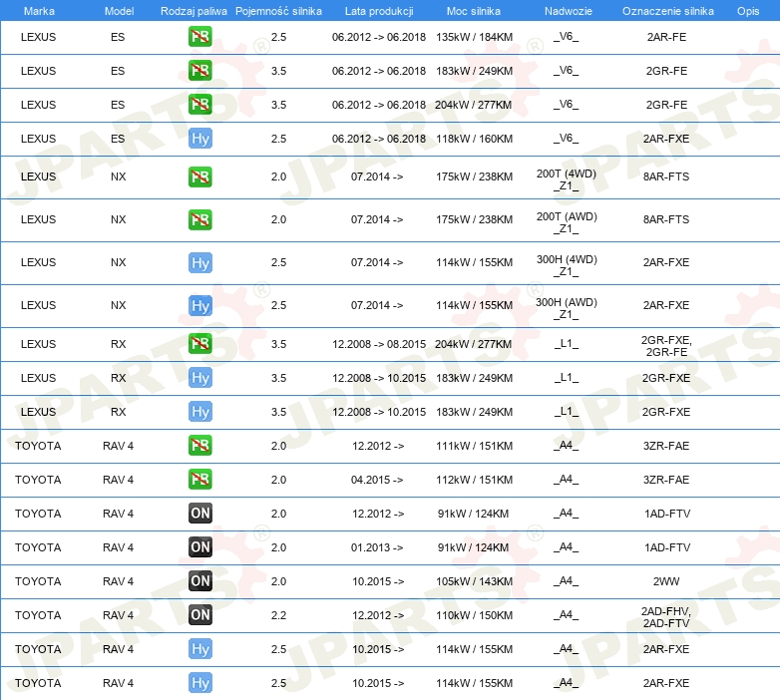
Task: Select the 118kW / 160KM power cell
Action: [474, 139]
